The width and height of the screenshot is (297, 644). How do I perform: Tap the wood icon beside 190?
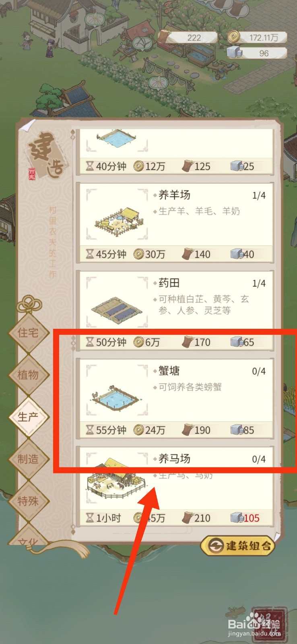[x=188, y=429]
